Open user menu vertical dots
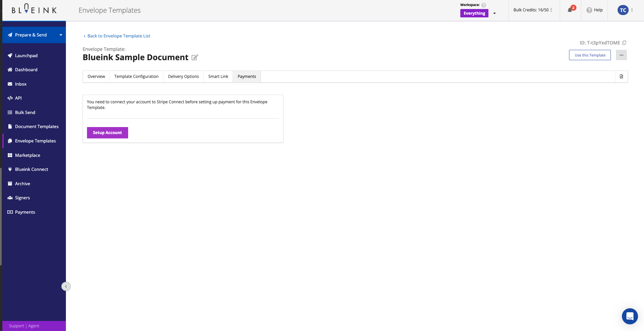 [x=632, y=10]
